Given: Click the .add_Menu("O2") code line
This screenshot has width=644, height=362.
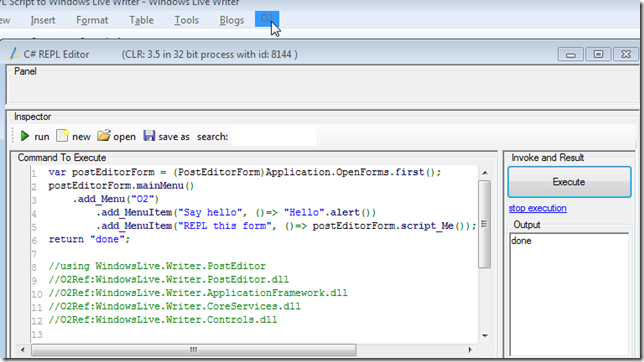Looking at the screenshot, I should tap(115, 199).
